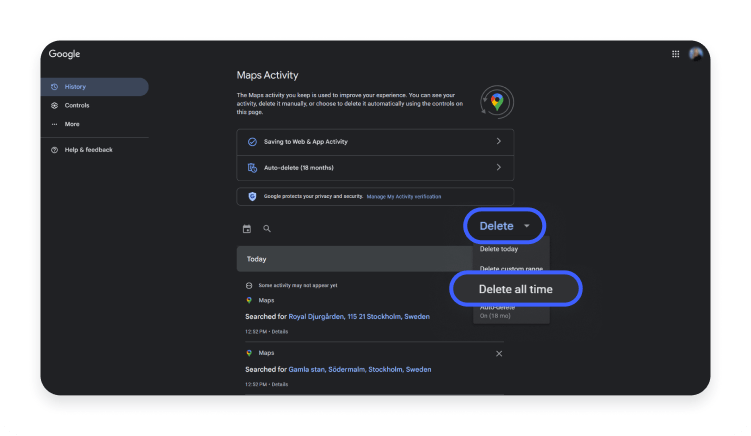Click the privacy shield icon
The width and height of the screenshot is (751, 436).
tap(252, 196)
